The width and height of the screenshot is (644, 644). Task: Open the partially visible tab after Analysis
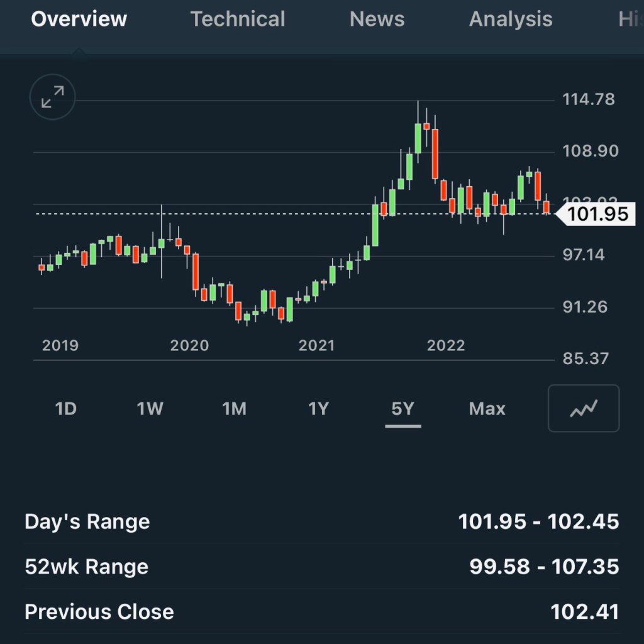coord(630,19)
